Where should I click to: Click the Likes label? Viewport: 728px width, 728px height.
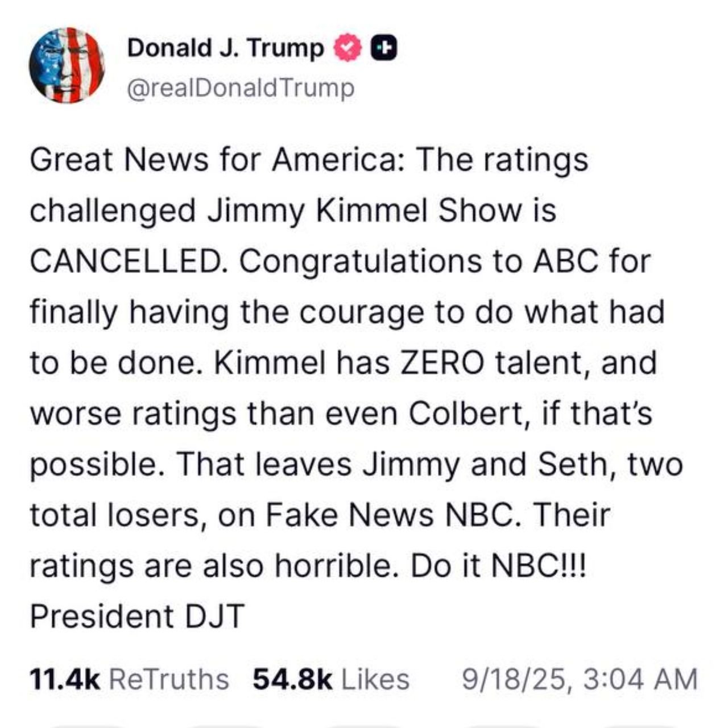pos(375,680)
